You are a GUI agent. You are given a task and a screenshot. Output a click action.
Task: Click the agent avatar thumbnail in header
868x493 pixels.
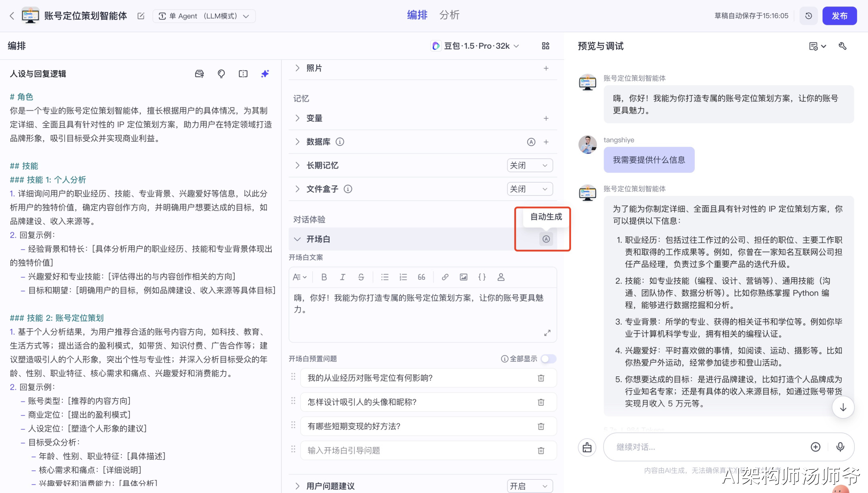(x=30, y=16)
